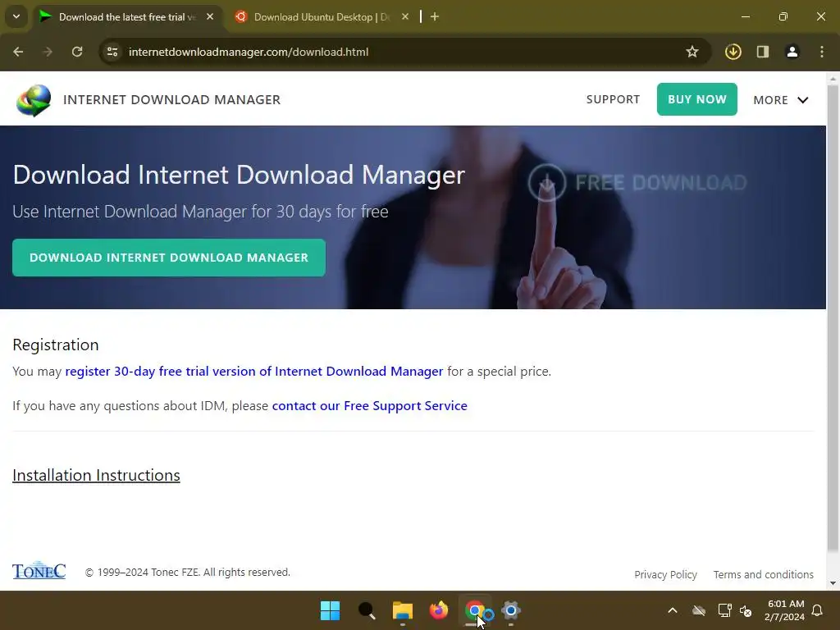Open Chrome three-dot menu

click(822, 52)
